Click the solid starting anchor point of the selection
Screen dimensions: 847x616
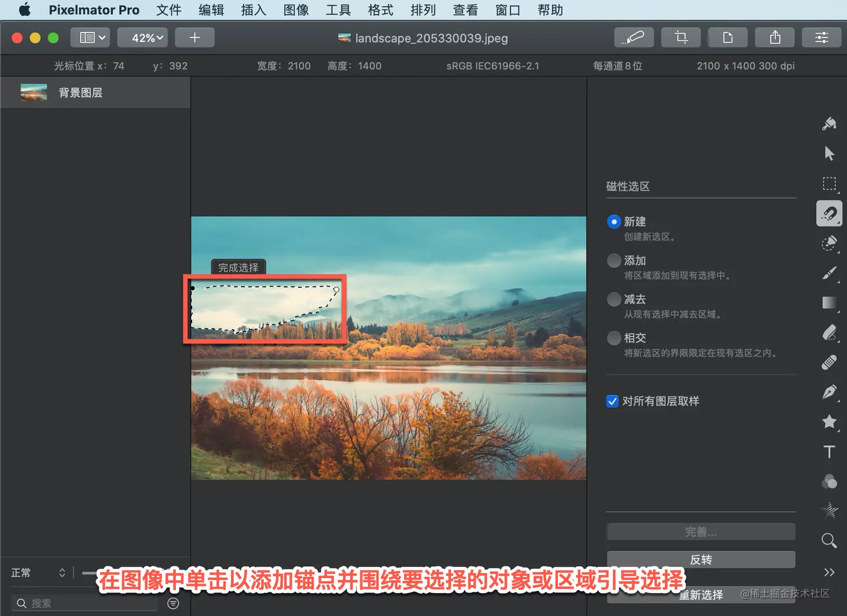pyautogui.click(x=193, y=288)
